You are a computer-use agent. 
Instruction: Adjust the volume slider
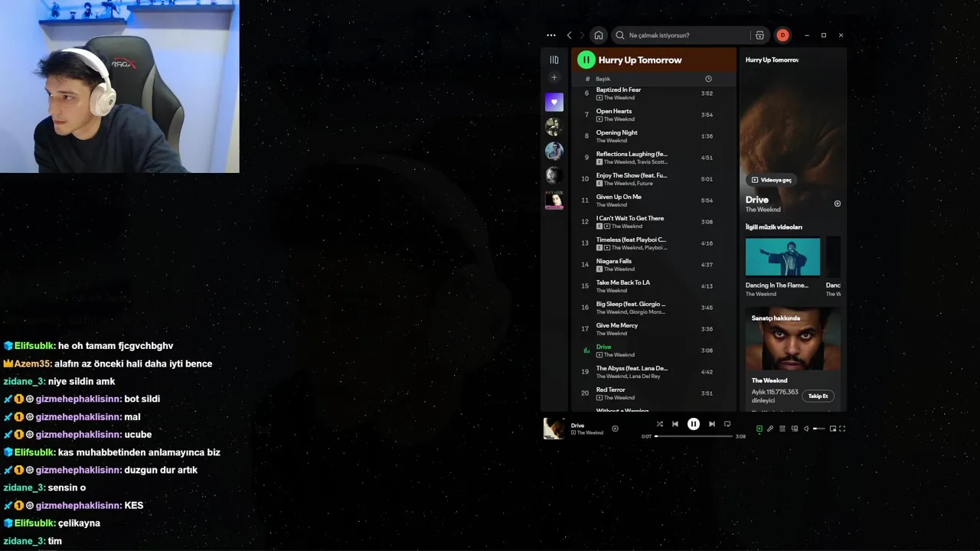819,429
